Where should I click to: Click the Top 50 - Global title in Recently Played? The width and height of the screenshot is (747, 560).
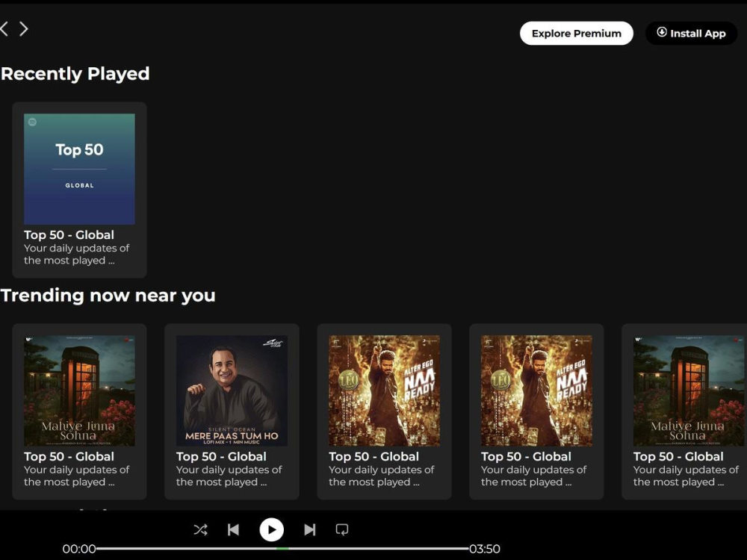click(x=69, y=235)
